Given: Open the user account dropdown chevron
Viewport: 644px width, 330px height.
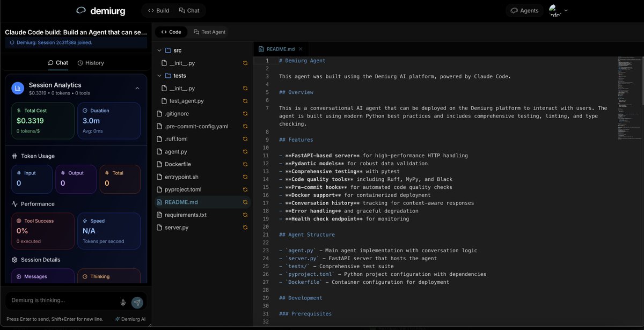Looking at the screenshot, I should click(x=566, y=10).
